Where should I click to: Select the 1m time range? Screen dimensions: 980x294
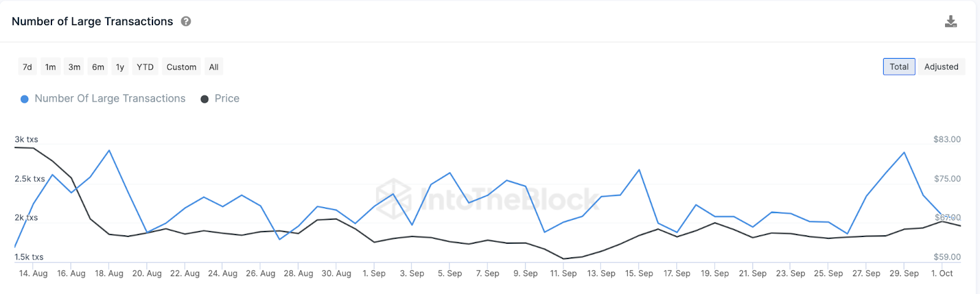51,67
